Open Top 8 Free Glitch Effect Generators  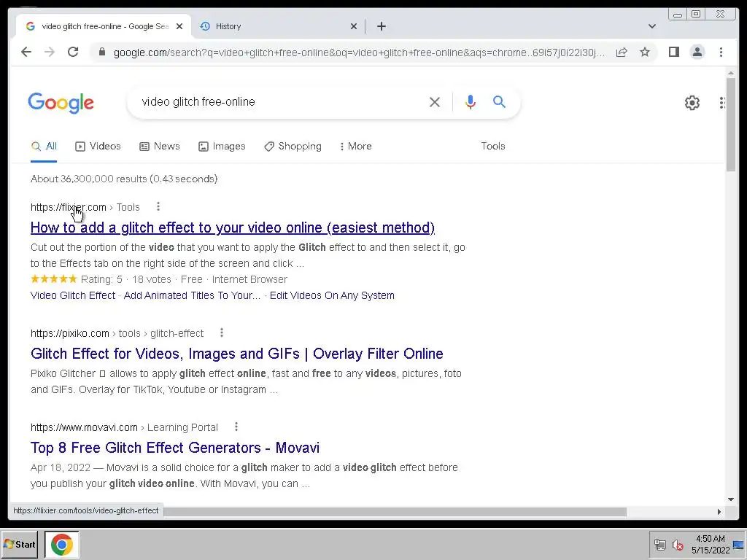(x=175, y=448)
